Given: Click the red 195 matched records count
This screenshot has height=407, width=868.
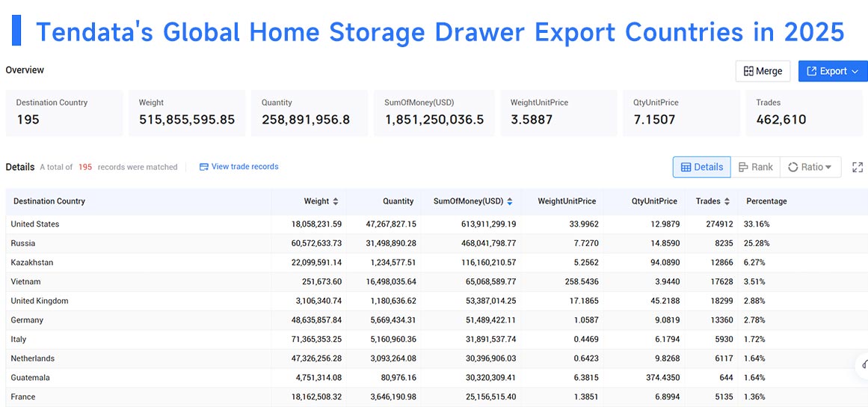Looking at the screenshot, I should click(84, 167).
